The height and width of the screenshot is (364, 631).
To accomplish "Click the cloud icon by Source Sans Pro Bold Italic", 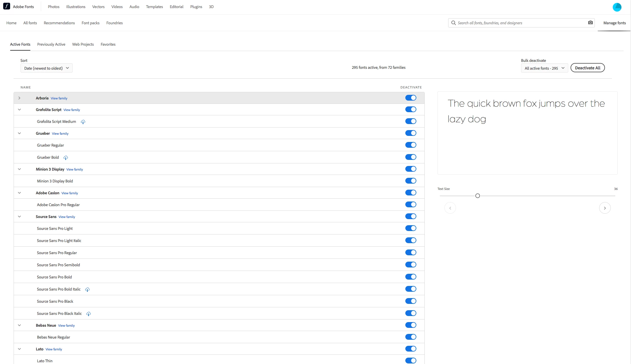I will coord(87,289).
